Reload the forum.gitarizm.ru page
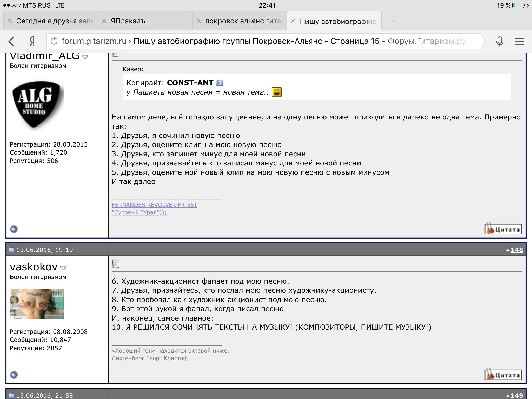The image size is (532, 399). point(54,41)
